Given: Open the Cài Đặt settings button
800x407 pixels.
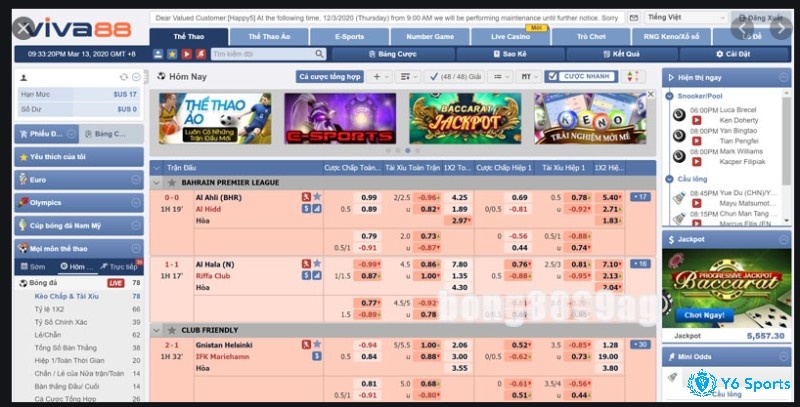Looking at the screenshot, I should pos(733,54).
